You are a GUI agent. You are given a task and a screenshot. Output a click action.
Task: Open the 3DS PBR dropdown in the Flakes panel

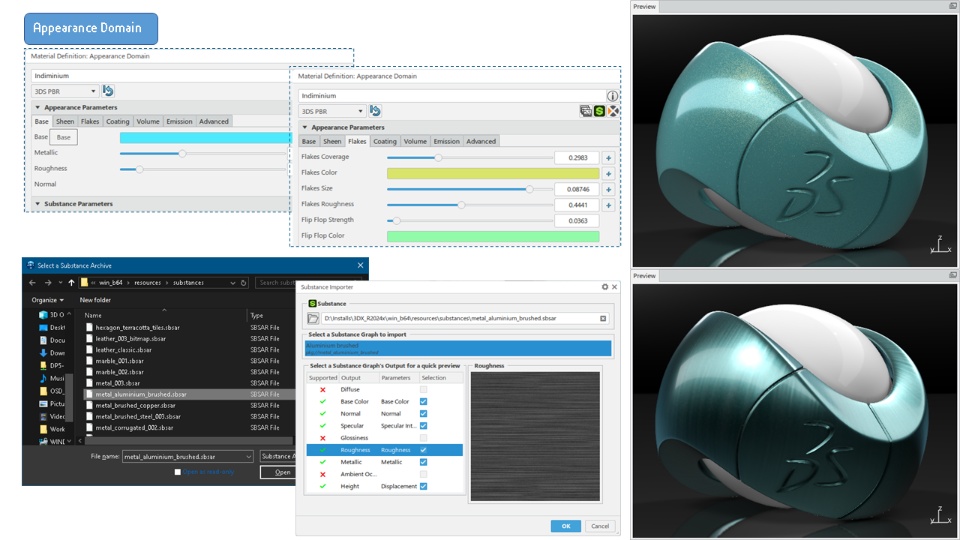click(x=331, y=111)
